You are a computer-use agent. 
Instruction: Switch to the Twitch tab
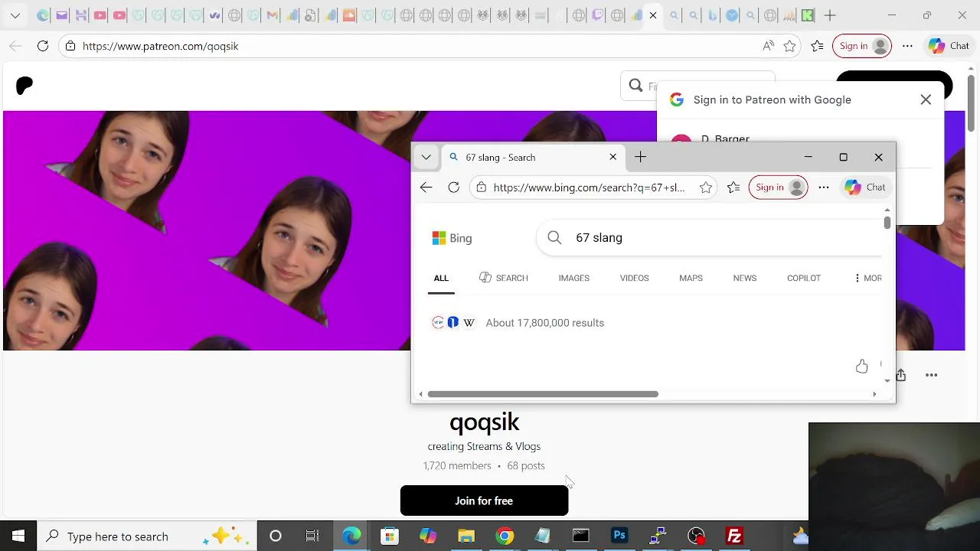tap(598, 15)
